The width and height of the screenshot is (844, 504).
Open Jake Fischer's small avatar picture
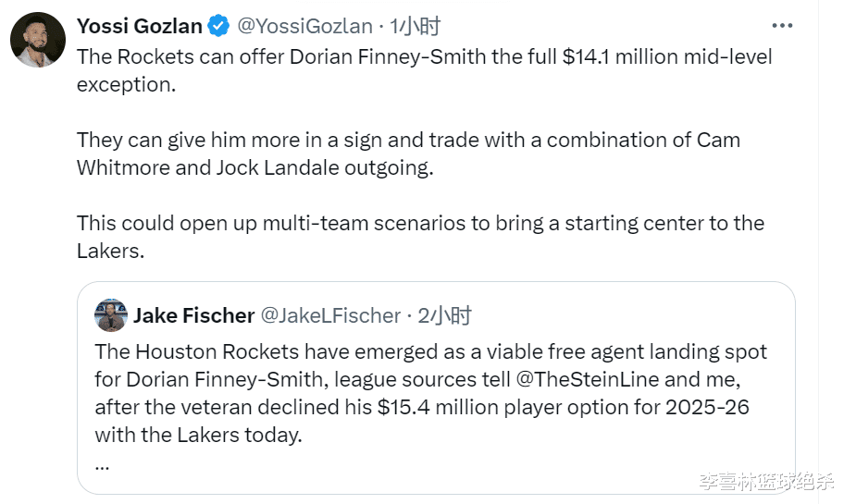point(111,315)
